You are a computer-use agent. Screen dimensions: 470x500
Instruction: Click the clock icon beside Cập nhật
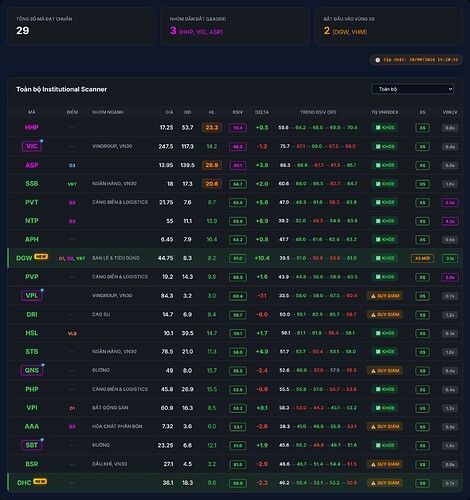[x=377, y=60]
